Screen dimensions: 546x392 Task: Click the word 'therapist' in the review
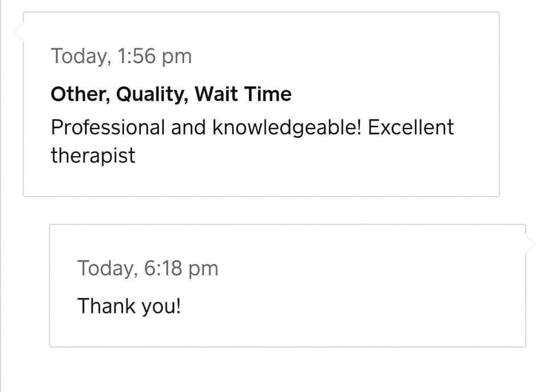tap(93, 156)
